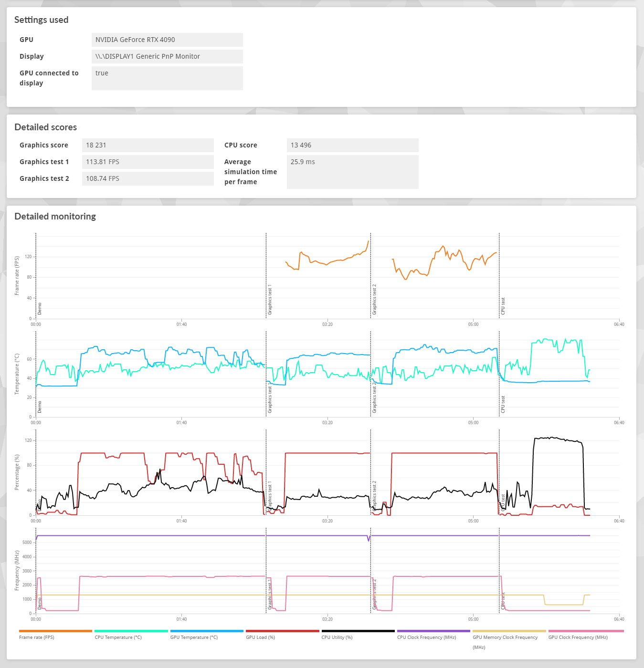The width and height of the screenshot is (644, 668).
Task: Collapse the Detailed scores section
Action: [45, 127]
